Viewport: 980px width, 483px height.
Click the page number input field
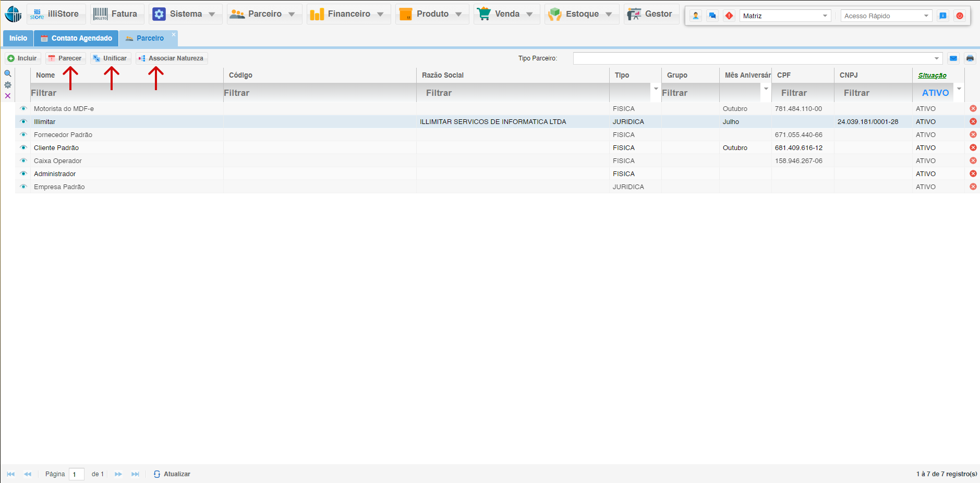point(77,474)
